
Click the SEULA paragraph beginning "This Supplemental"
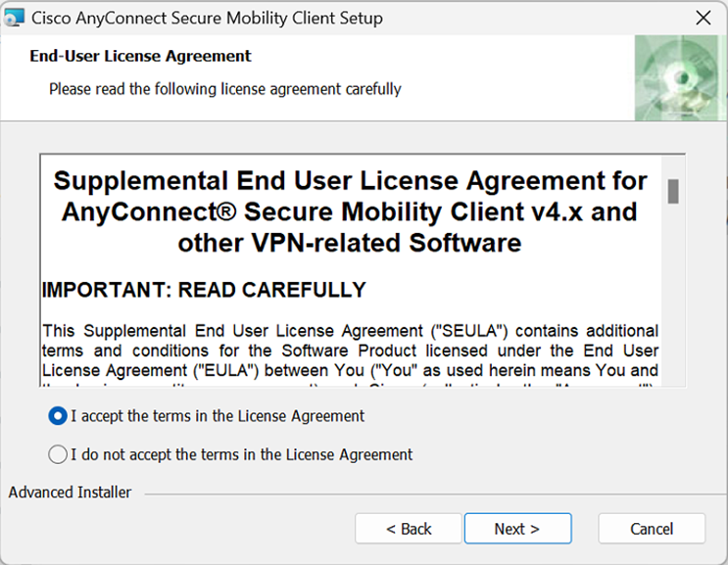(350, 354)
